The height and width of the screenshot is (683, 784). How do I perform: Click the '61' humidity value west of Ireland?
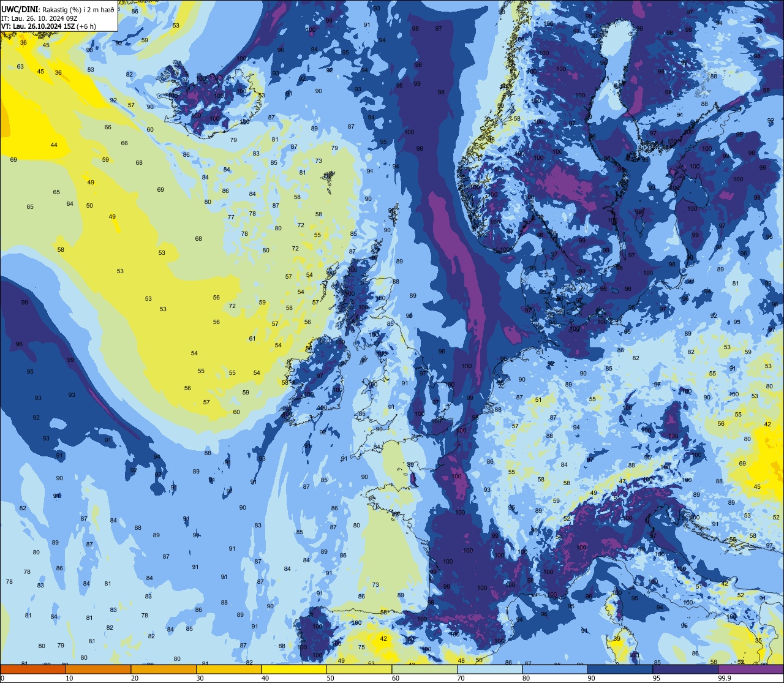click(x=252, y=339)
